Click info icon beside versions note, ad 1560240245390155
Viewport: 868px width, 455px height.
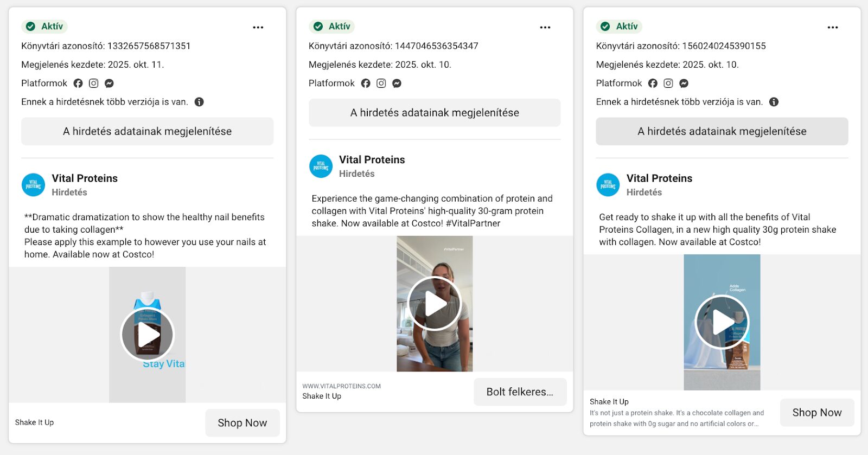pos(774,102)
